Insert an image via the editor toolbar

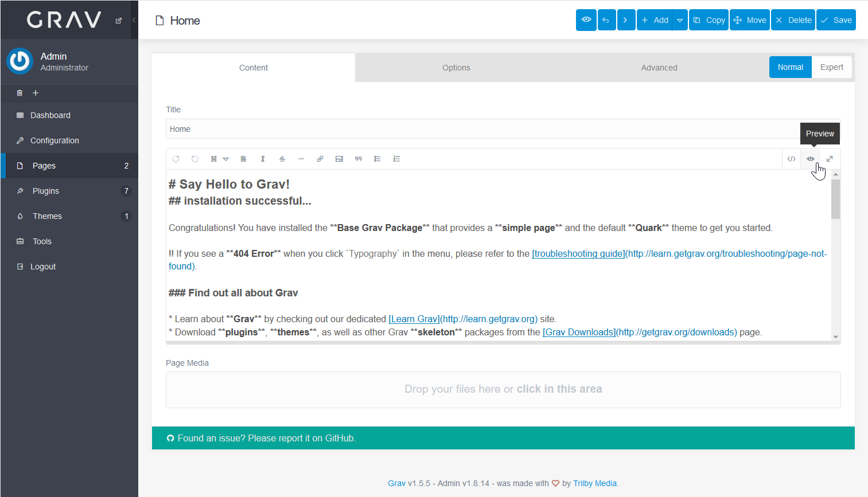click(339, 159)
